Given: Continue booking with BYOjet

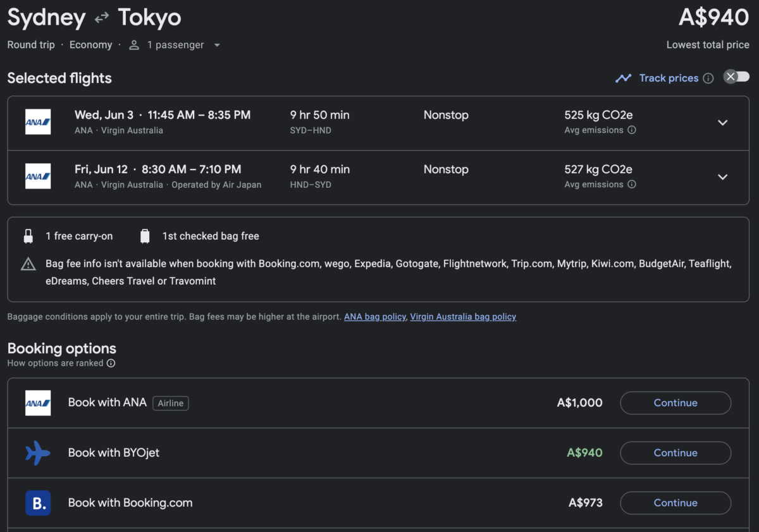Looking at the screenshot, I should pyautogui.click(x=675, y=453).
